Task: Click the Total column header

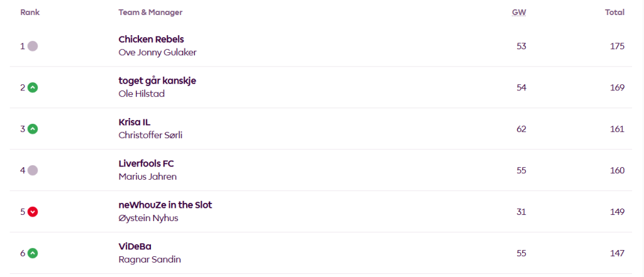Action: coord(614,12)
